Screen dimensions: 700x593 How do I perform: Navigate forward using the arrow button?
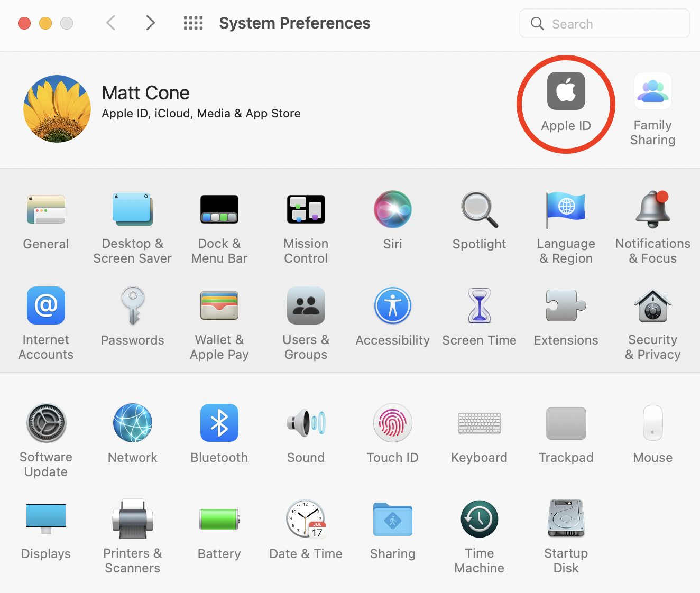point(150,23)
